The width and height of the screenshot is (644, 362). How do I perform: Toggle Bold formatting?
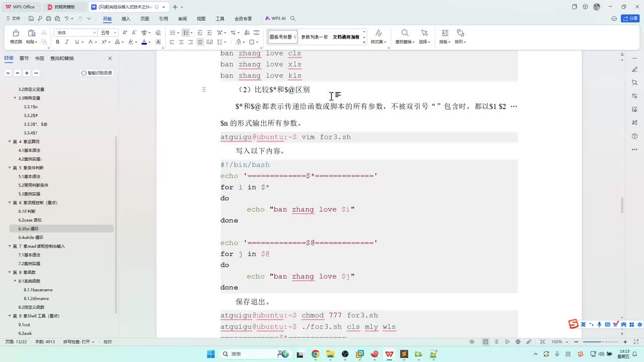coord(57,42)
